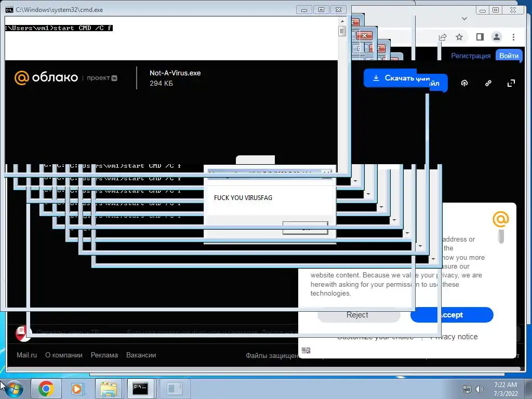
Task: Click the save to cloud icon
Action: coord(464,83)
